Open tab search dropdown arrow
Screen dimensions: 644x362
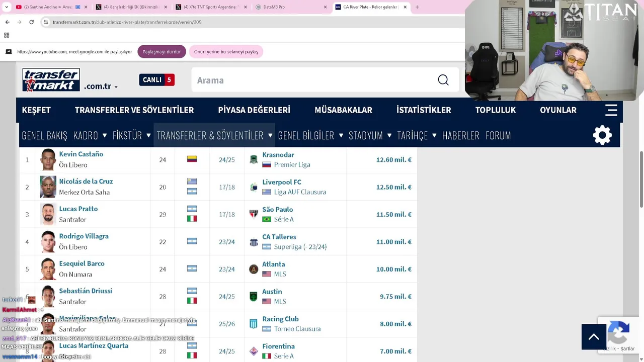point(7,7)
